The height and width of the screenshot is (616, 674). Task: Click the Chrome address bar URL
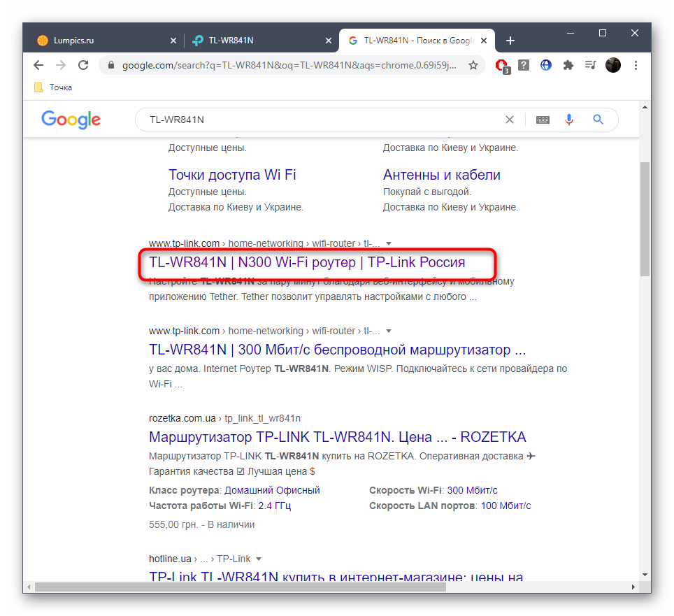point(289,65)
